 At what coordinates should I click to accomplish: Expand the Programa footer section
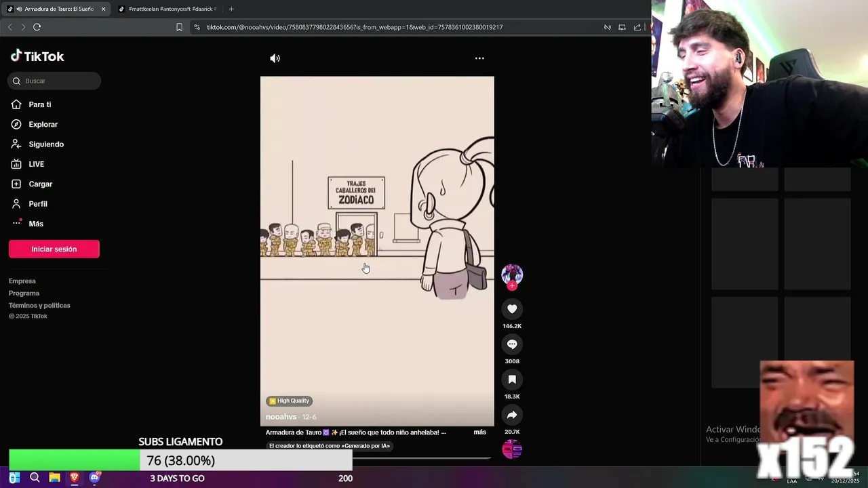(24, 293)
